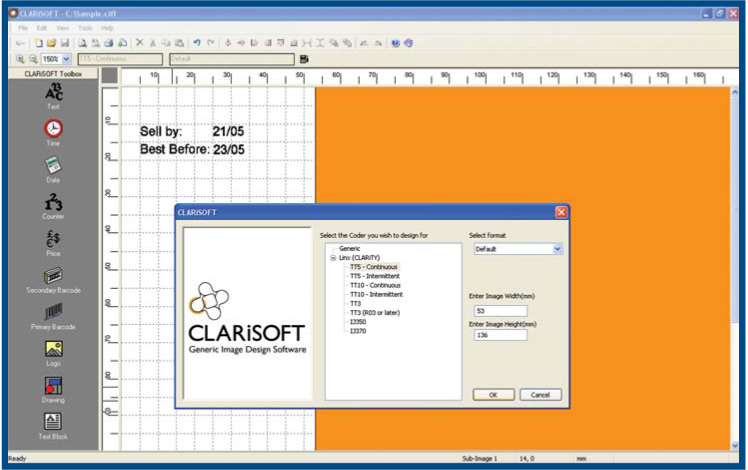The height and width of the screenshot is (470, 748).
Task: Focus the Enter Image Width field
Action: click(500, 311)
